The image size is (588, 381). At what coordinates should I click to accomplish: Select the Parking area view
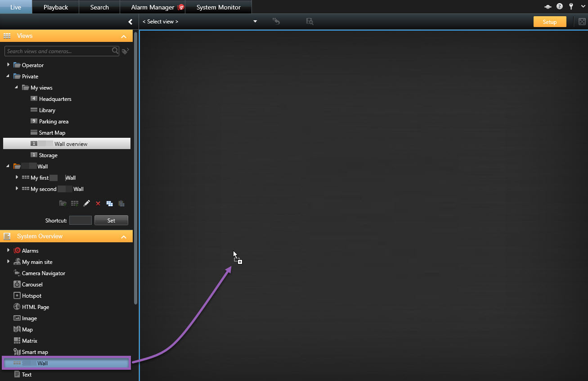coord(54,122)
